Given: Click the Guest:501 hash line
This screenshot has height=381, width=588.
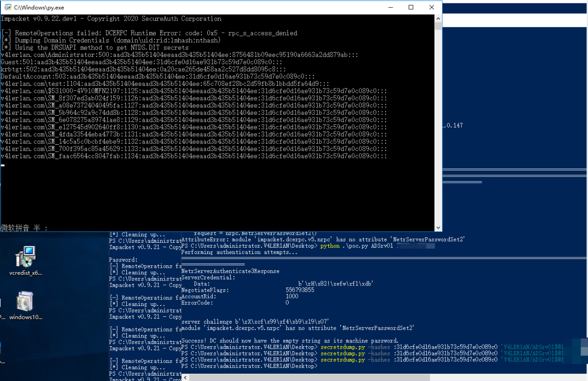Looking at the screenshot, I should (142, 62).
